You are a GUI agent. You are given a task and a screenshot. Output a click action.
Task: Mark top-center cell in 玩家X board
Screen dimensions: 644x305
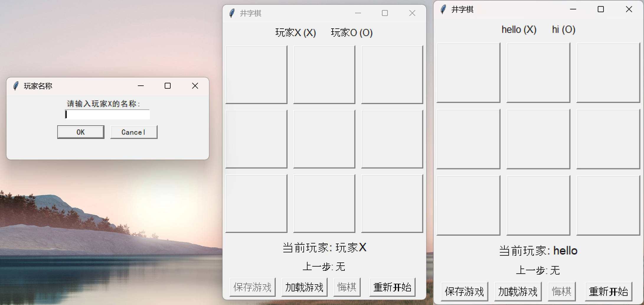[324, 75]
